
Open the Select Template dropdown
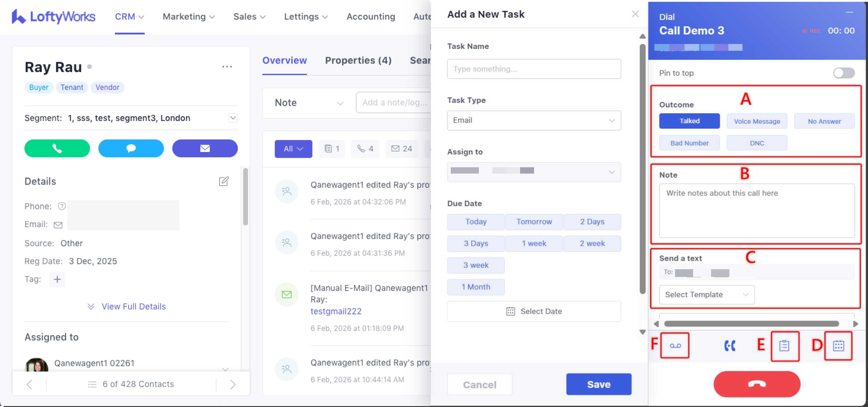pyautogui.click(x=706, y=295)
